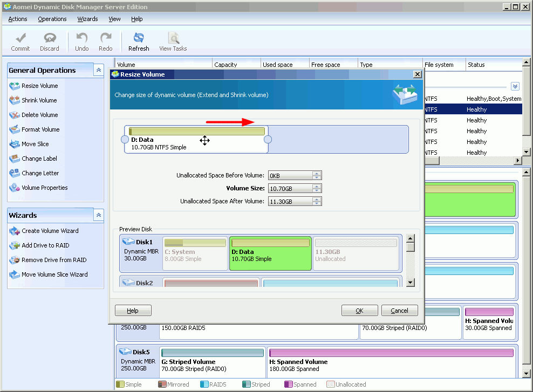
Task: Click the Refresh toolbar icon
Action: (139, 42)
